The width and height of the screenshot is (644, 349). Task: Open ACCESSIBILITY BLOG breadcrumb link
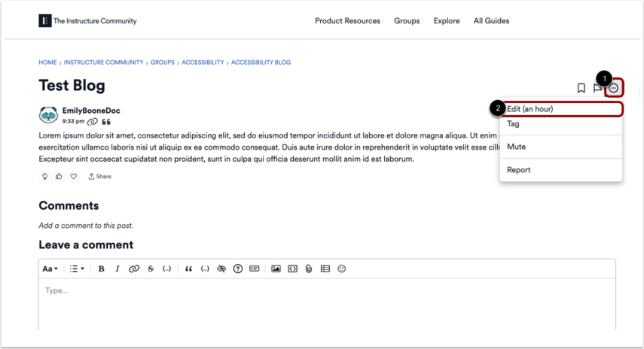[x=261, y=62]
